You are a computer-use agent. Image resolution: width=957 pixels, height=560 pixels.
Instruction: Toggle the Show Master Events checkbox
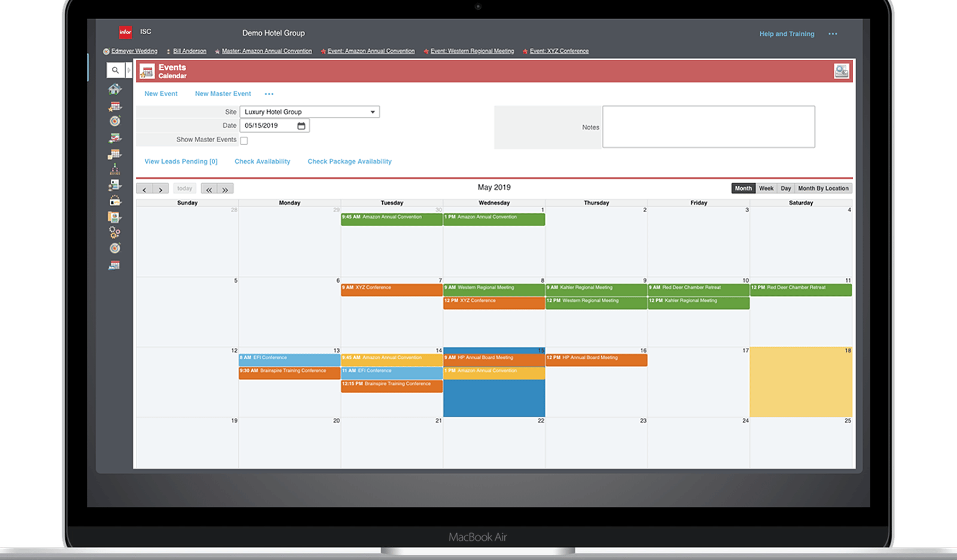click(244, 140)
